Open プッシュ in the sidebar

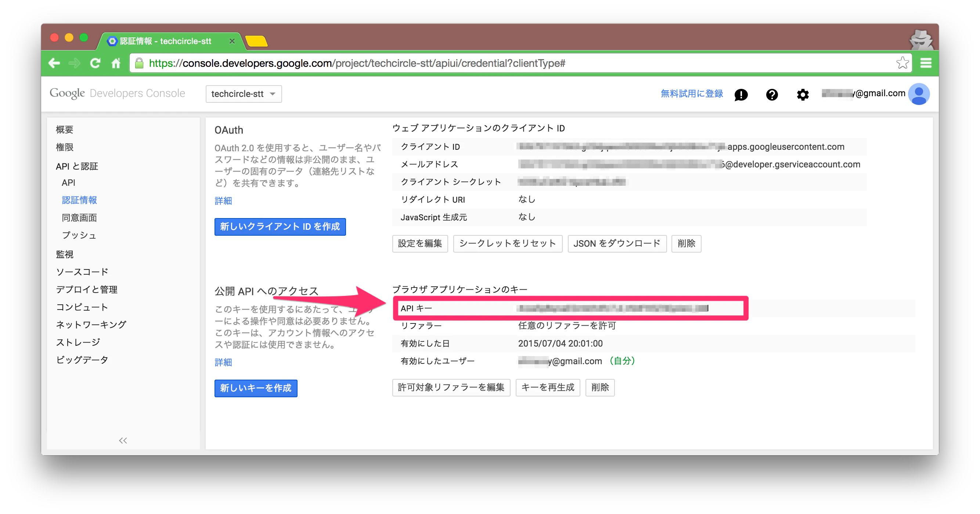pyautogui.click(x=79, y=235)
